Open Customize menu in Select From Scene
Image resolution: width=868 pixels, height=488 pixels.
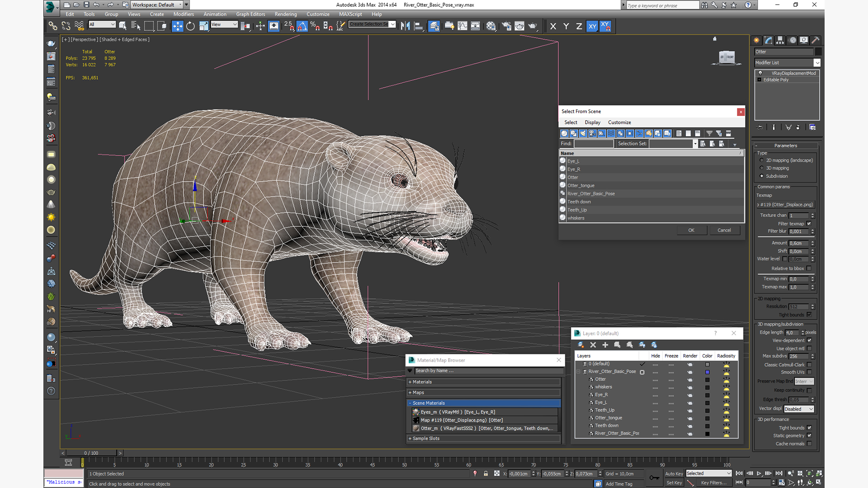point(619,122)
